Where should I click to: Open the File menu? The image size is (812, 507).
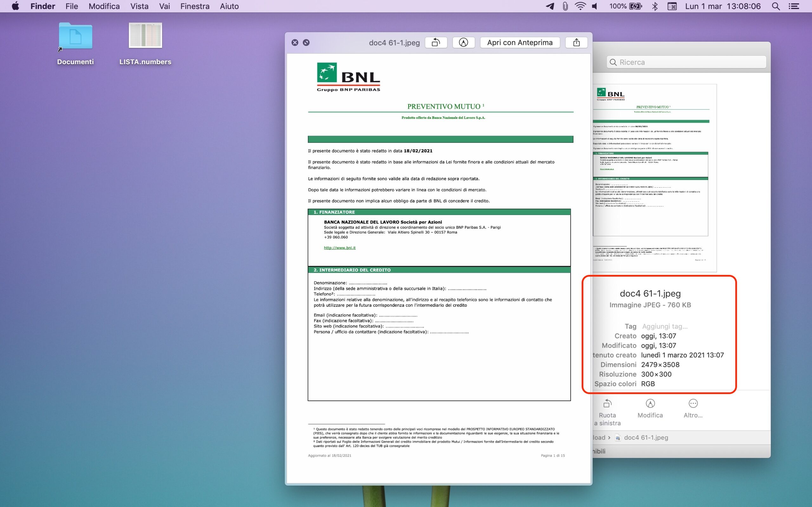click(x=71, y=6)
